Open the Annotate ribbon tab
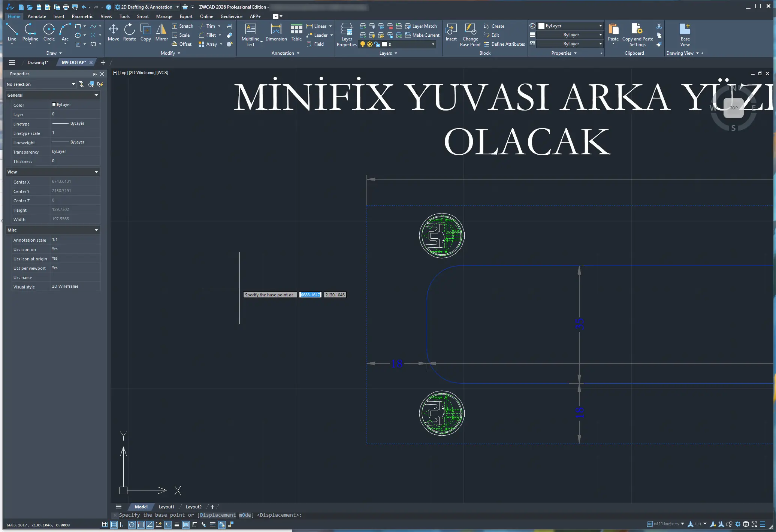The image size is (776, 532). point(37,16)
